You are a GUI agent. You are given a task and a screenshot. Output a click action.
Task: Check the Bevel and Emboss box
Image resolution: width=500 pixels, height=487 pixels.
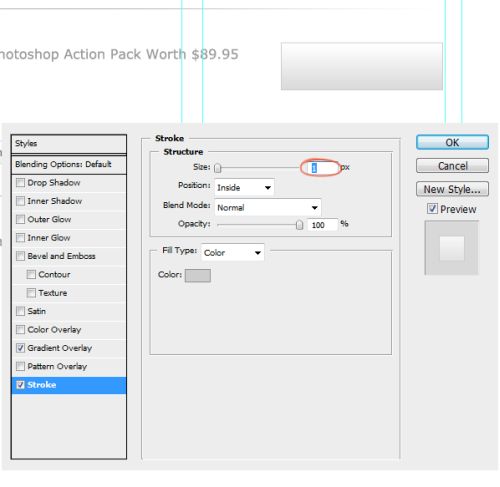coord(20,256)
